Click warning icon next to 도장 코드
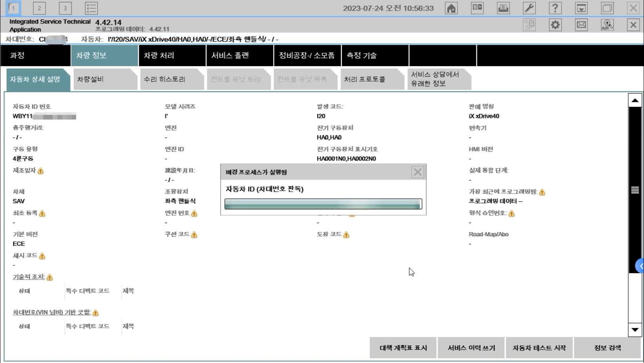 tap(346, 235)
